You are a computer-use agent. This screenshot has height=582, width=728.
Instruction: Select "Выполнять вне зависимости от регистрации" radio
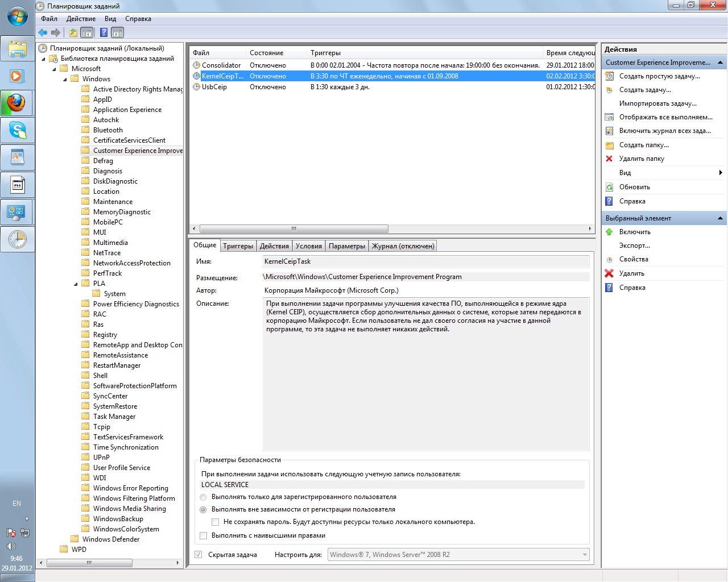click(x=203, y=510)
